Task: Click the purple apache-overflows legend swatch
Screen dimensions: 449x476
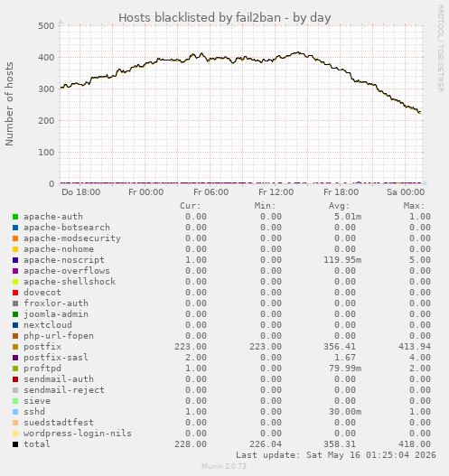Action: coord(15,271)
